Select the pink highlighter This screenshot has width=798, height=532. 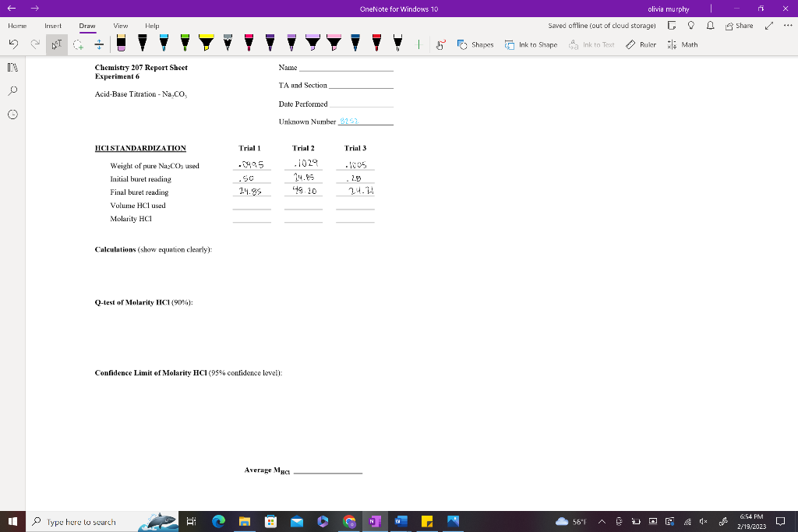click(x=334, y=43)
